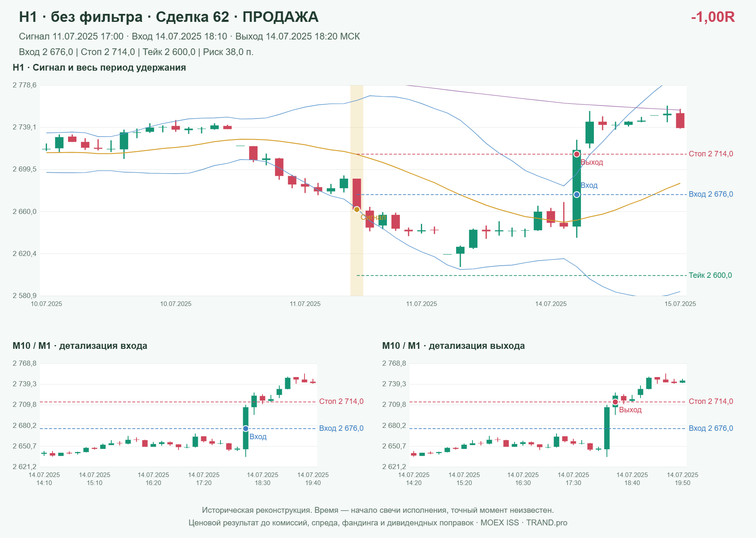
Task: Click the title 'H1 · без фильтра · Сделка 62 · ПРОДАЖА'
Action: 169,17
